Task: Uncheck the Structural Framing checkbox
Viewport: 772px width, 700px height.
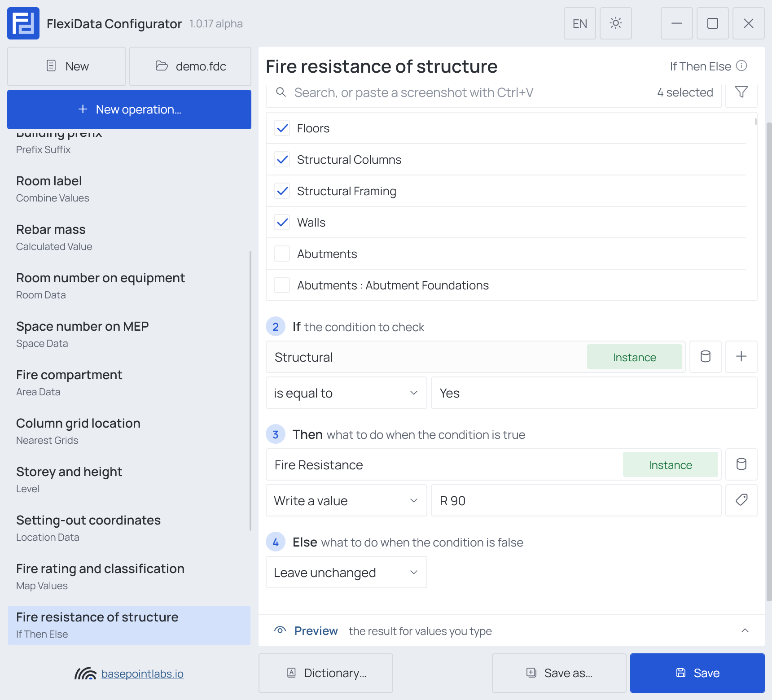Action: click(x=282, y=191)
